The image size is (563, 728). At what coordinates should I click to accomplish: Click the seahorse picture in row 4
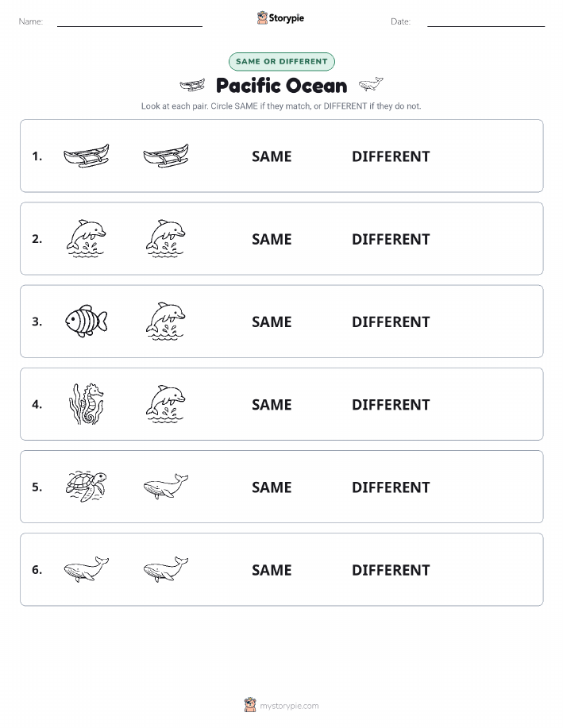(x=87, y=403)
